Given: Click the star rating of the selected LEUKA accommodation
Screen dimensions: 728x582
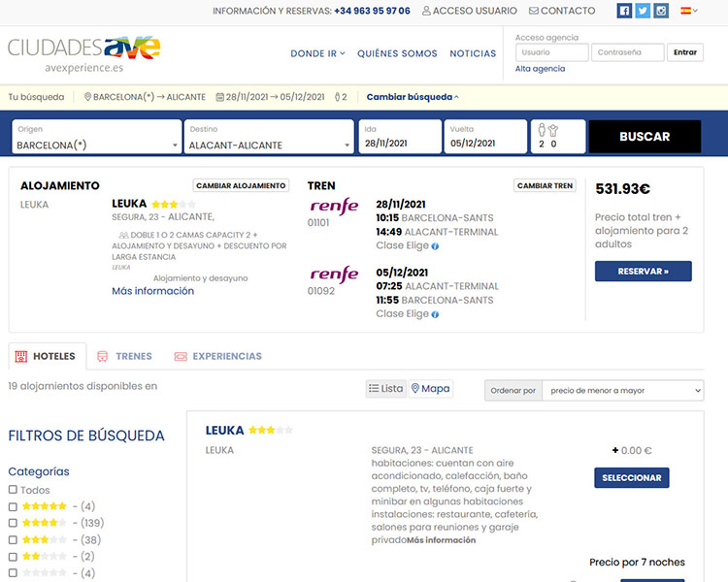Looking at the screenshot, I should coord(174,205).
